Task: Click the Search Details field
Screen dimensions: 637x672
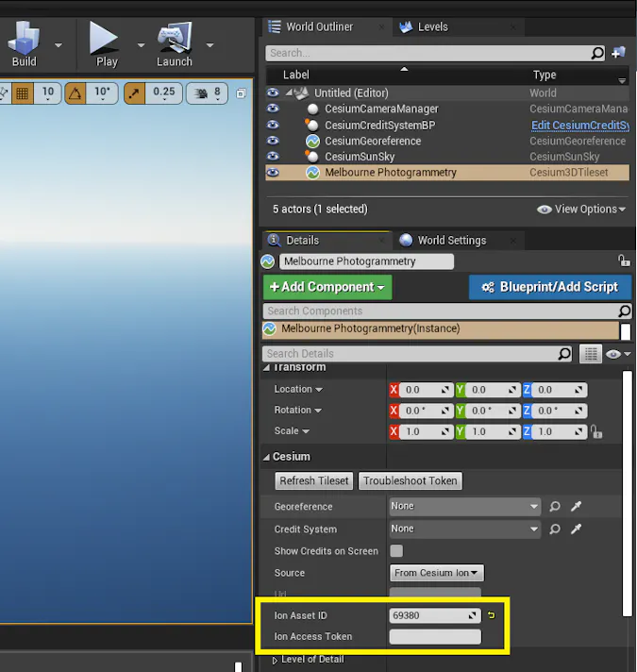Action: pos(410,354)
